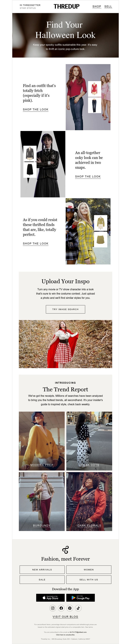Open the Women category button
Image resolution: width=131 pixels, height=644 pixels.
point(89,569)
